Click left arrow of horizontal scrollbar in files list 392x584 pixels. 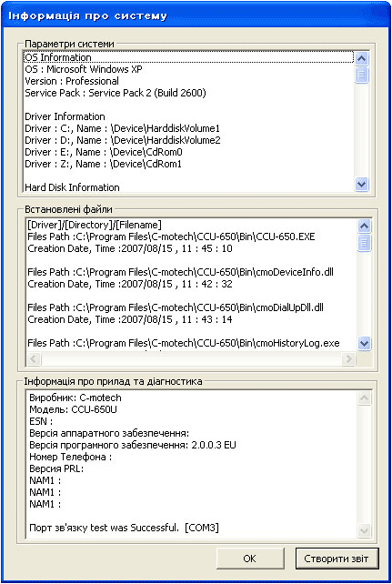click(x=34, y=358)
